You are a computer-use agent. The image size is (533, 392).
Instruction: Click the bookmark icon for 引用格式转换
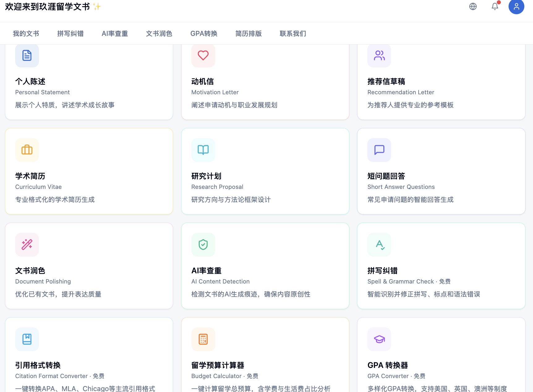point(27,339)
